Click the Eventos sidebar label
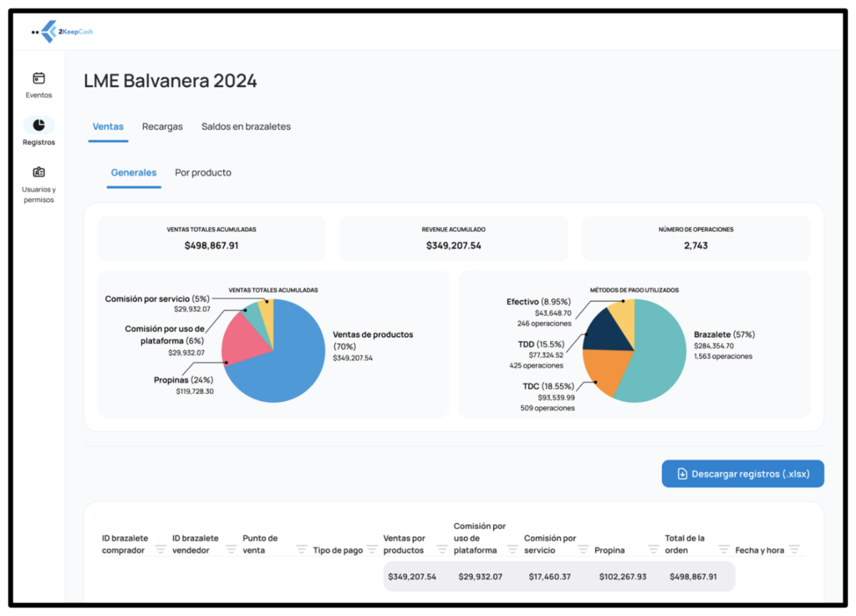Screen dimensions: 856x616 [38, 95]
